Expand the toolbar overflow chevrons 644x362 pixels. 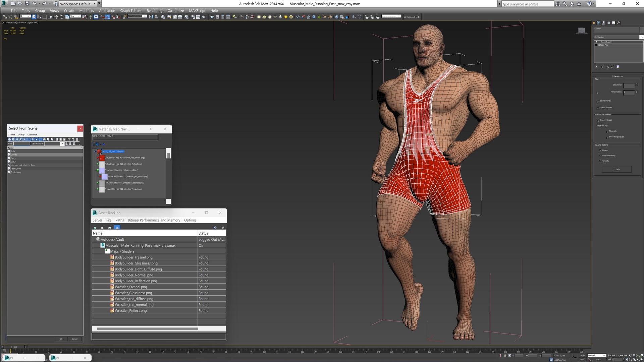418,17
